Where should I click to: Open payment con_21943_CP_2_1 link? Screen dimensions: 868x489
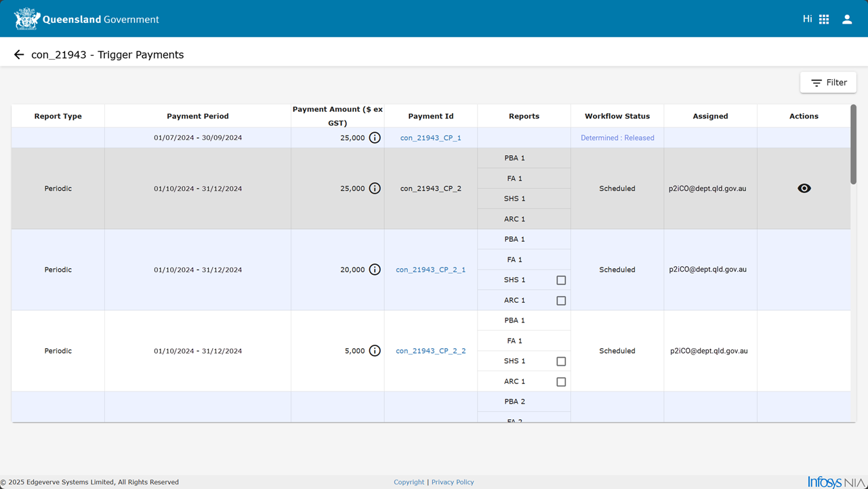coord(431,270)
